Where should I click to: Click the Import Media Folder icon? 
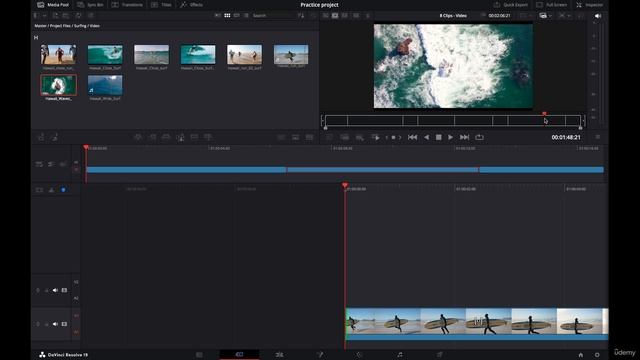coord(66,16)
